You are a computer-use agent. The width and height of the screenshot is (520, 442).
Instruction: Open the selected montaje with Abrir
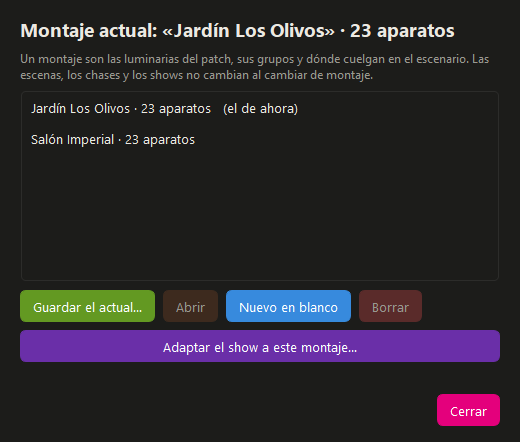[190, 306]
